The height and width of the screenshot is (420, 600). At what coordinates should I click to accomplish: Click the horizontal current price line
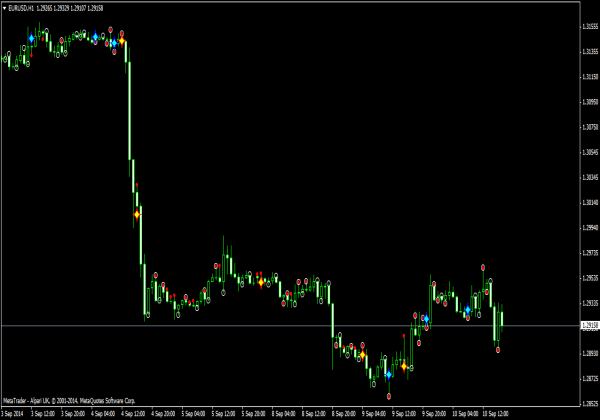click(300, 326)
